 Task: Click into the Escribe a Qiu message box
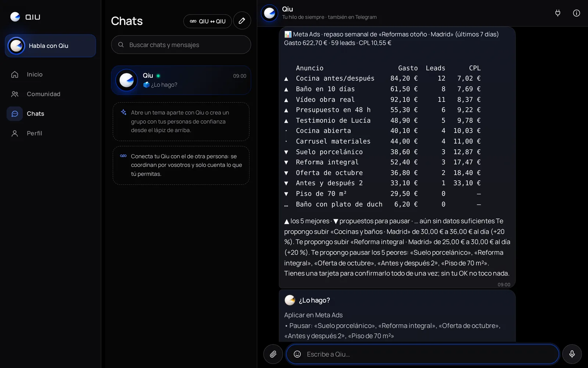point(423,354)
